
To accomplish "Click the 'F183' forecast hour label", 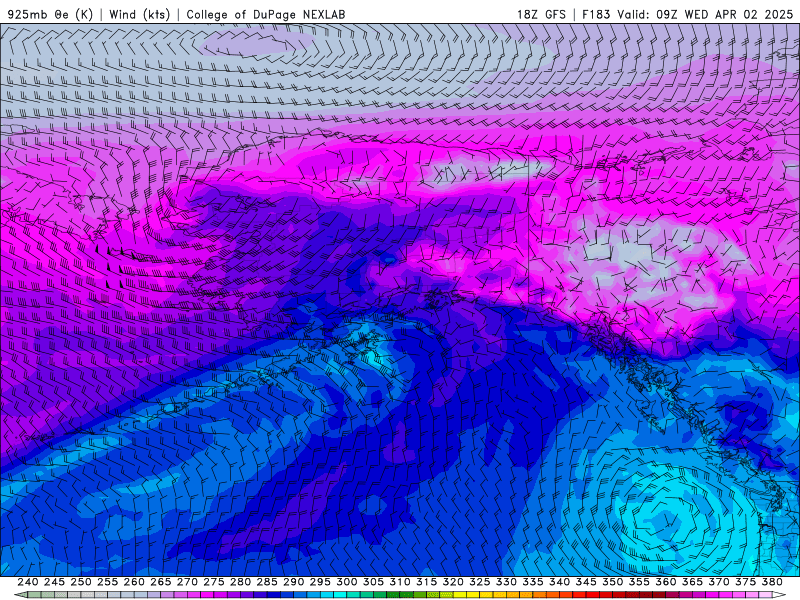I will click(596, 14).
